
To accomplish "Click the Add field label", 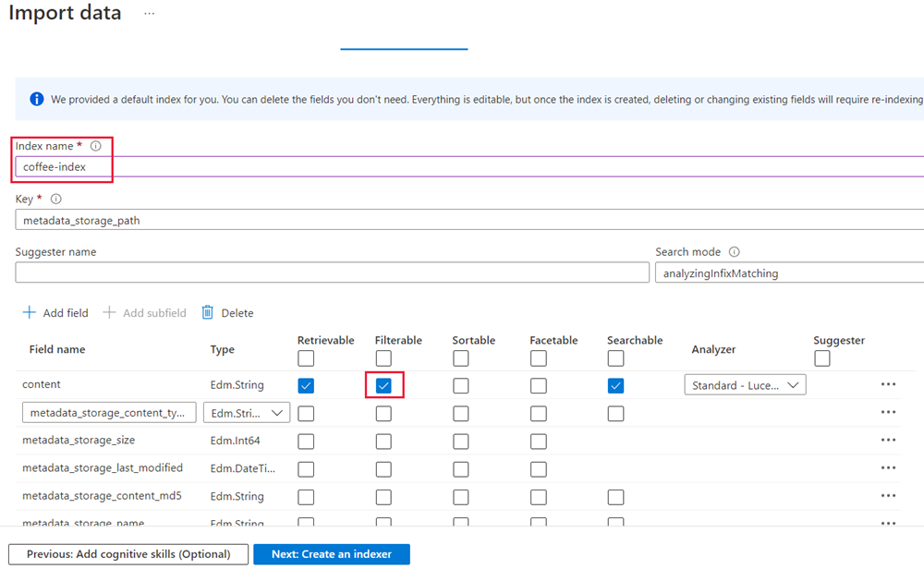I will [x=66, y=313].
